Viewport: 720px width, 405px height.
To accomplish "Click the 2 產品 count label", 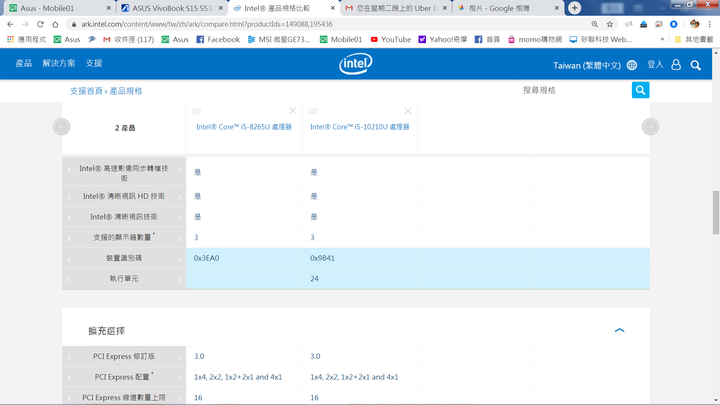I will tap(125, 128).
